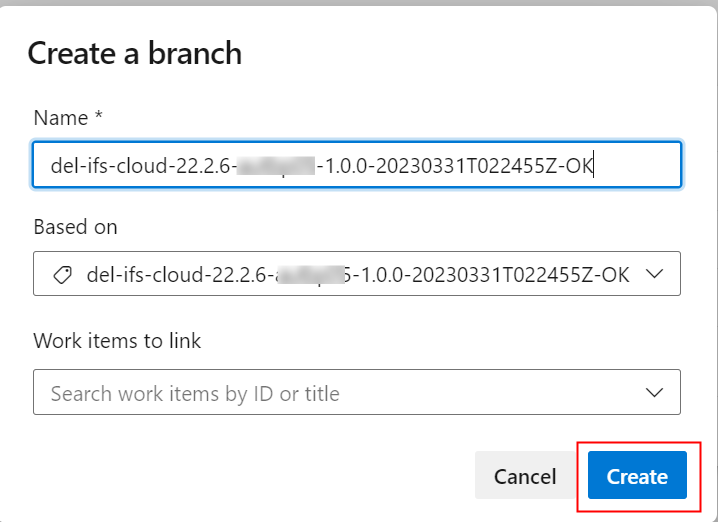The height and width of the screenshot is (522, 718).
Task: Click the blurred segment in Based on box
Action: click(x=311, y=275)
